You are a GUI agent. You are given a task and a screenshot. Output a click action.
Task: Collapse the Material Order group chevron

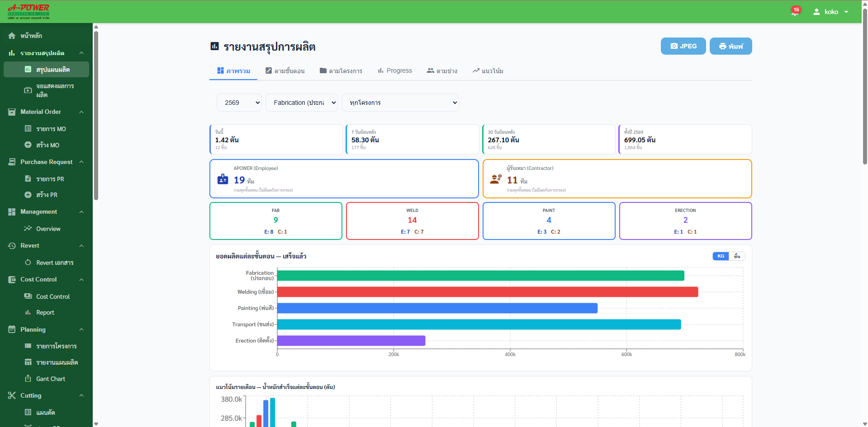(81, 112)
